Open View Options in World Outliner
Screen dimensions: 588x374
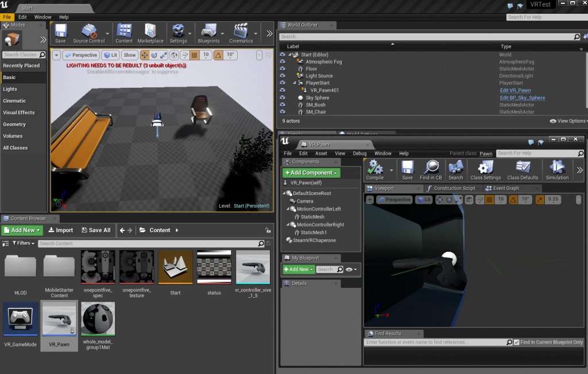568,121
